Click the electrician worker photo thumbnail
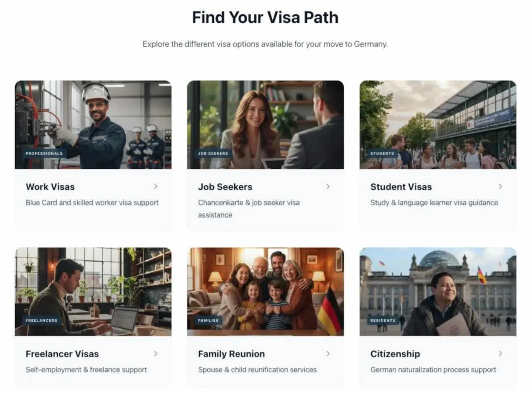Viewport: 532px width, 394px height. 93,125
